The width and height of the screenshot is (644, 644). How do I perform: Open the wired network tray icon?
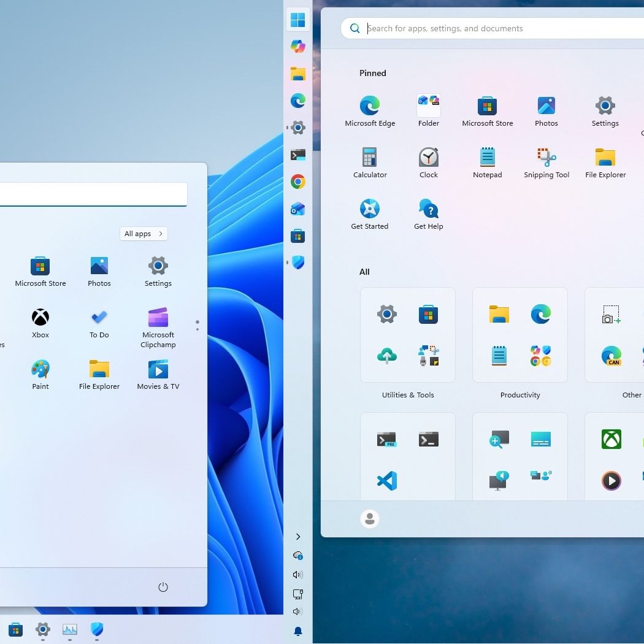[298, 594]
